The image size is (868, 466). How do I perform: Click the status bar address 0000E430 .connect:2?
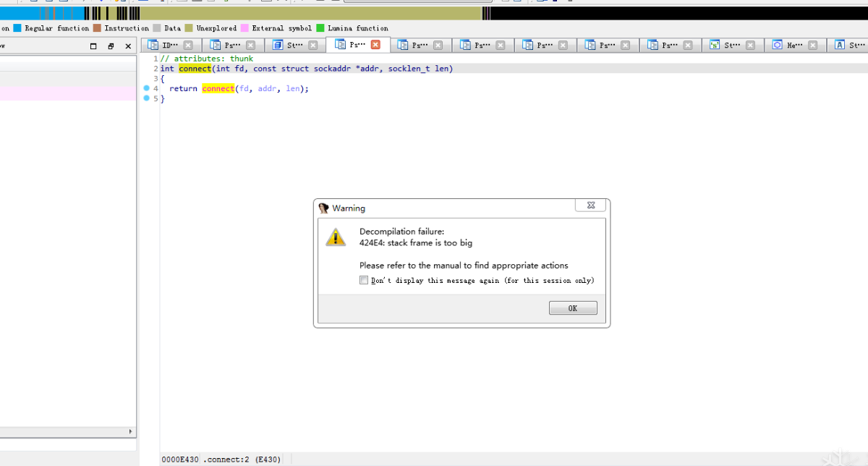tap(221, 459)
